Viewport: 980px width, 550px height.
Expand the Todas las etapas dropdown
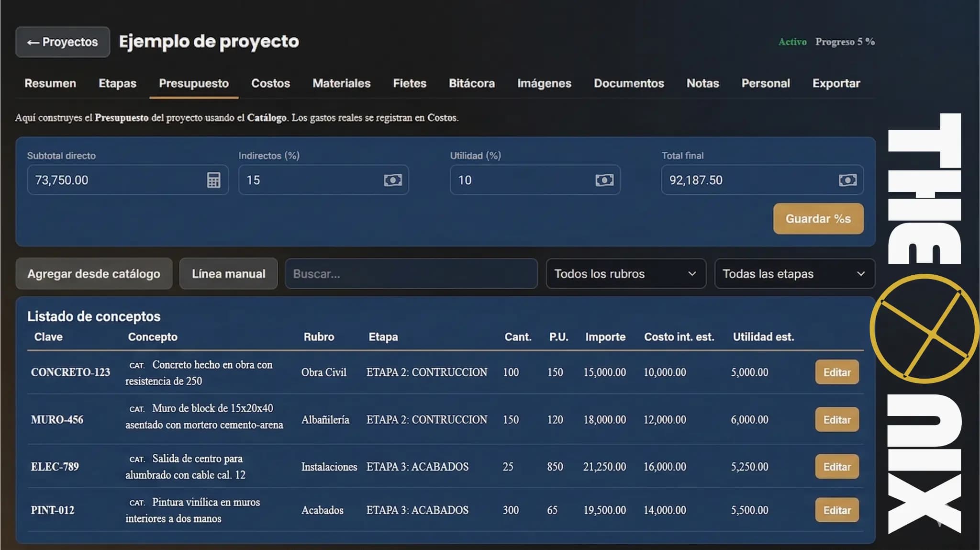[794, 274]
